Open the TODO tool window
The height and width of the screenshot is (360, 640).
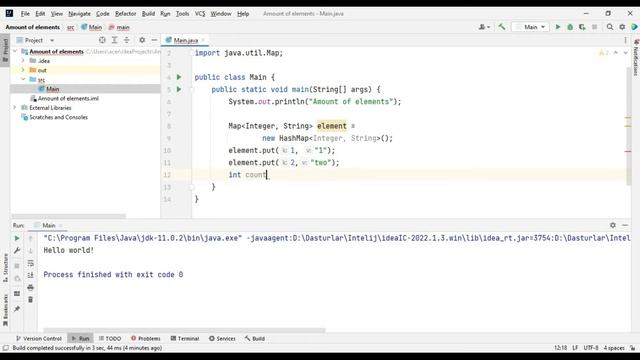pos(110,338)
